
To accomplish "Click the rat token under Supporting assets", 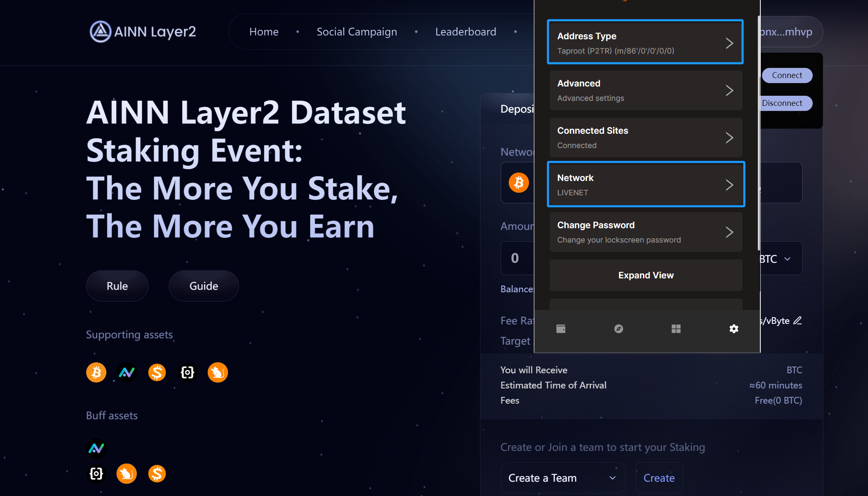I will click(218, 372).
